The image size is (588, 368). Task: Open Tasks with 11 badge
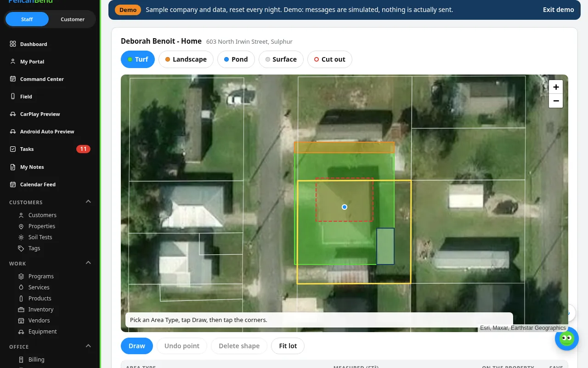coord(50,149)
